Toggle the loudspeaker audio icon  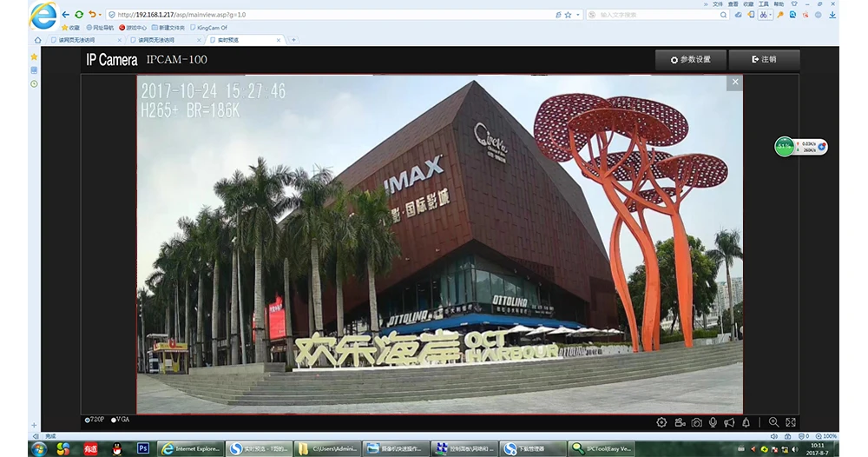click(730, 422)
